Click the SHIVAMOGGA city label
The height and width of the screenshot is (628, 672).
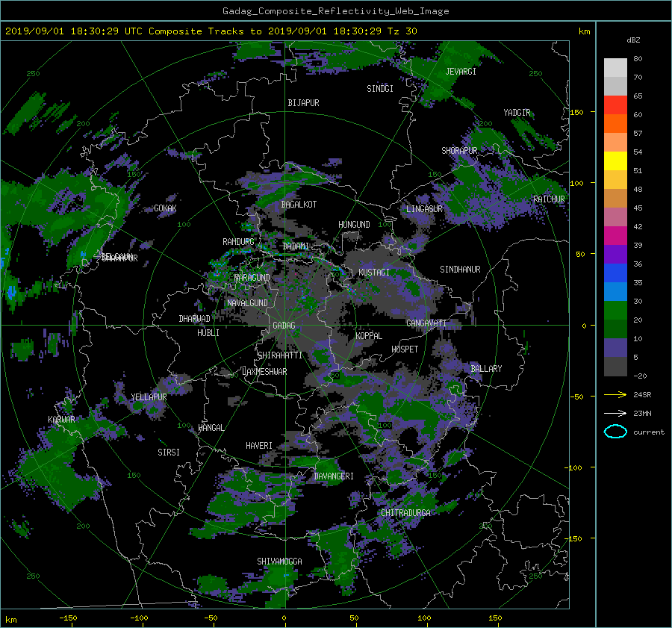coord(279,562)
